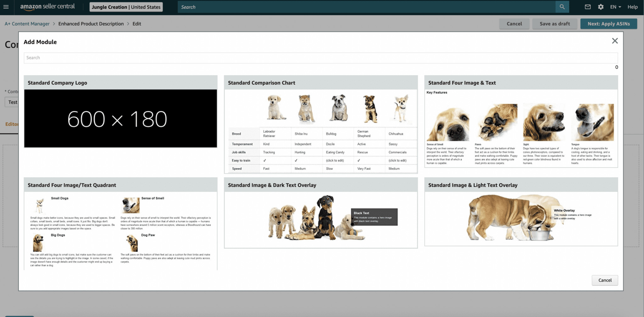Click Cancel at the bottom of the dialog
Image resolution: width=644 pixels, height=317 pixels.
click(x=605, y=280)
